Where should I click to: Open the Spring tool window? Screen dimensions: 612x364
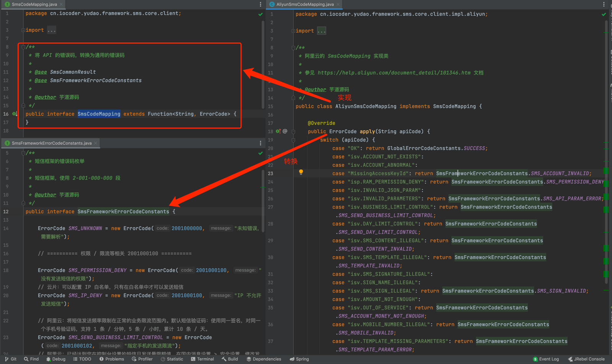tap(299, 359)
